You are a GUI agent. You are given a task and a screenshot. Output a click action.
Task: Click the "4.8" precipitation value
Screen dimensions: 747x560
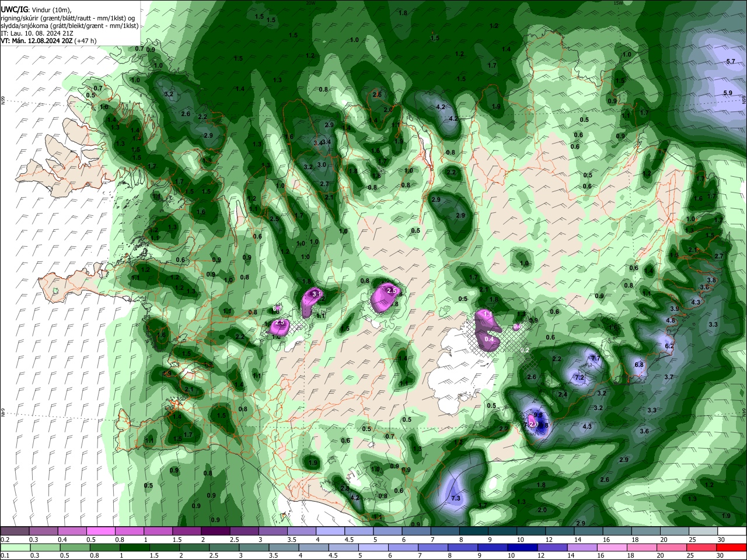(671, 320)
